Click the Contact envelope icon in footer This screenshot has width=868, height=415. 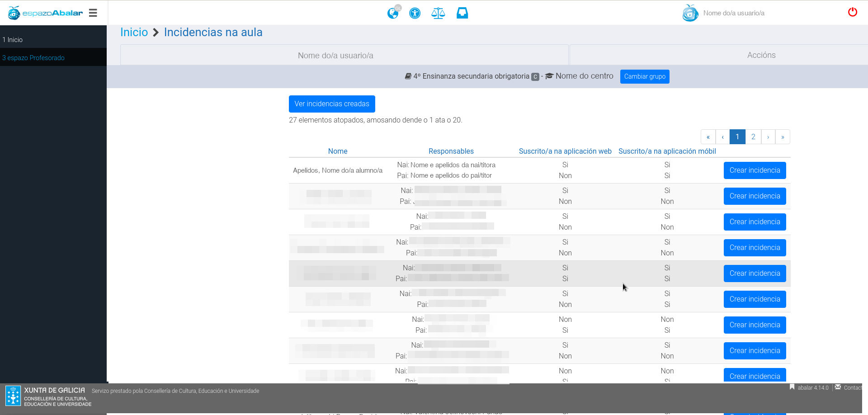pos(838,387)
